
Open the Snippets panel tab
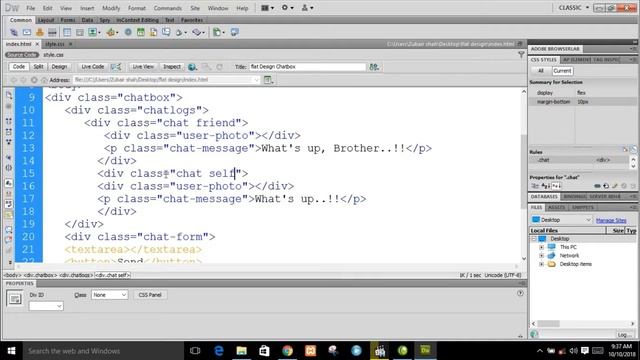[583, 207]
